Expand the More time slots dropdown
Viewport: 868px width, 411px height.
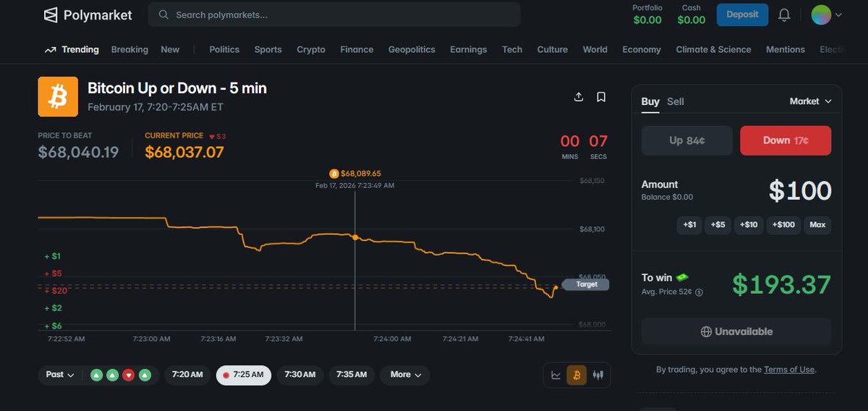pyautogui.click(x=405, y=375)
